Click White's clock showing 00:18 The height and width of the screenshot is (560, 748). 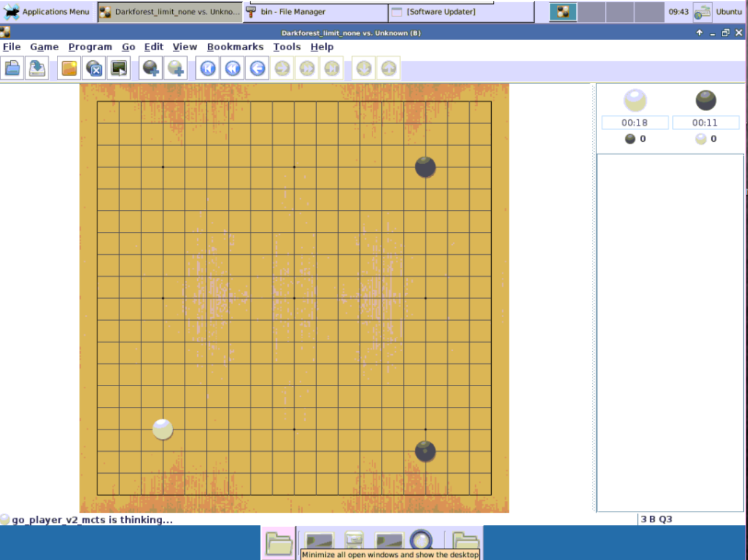634,122
